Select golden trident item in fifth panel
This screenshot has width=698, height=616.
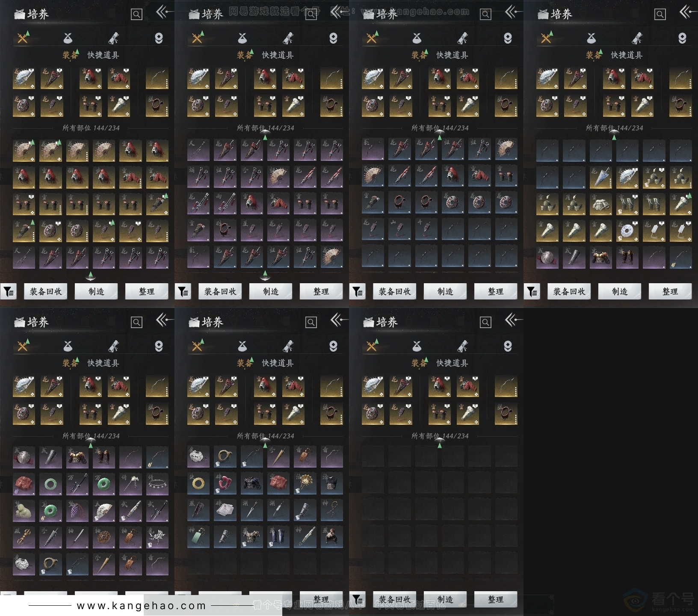point(24,537)
